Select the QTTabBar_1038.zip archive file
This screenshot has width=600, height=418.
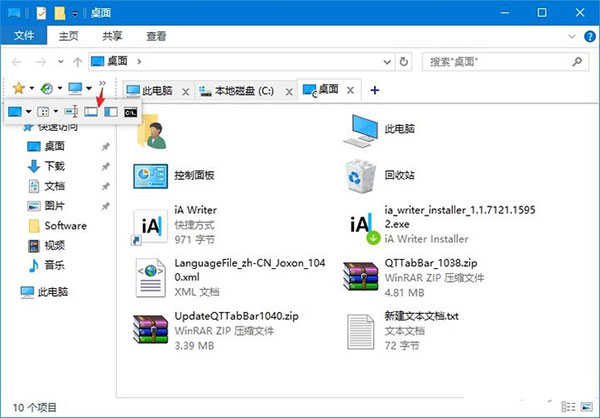pyautogui.click(x=358, y=275)
